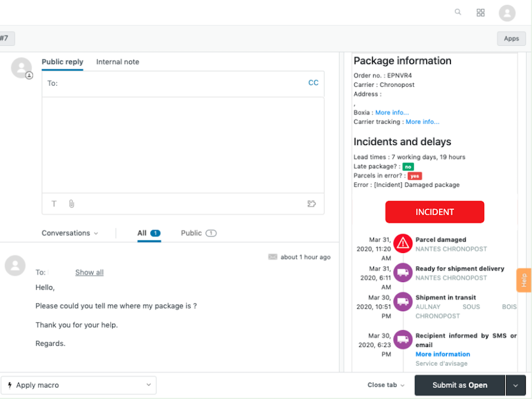Image resolution: width=532 pixels, height=399 pixels.
Task: Click the red 'yes' badge for Parcels in error
Action: point(415,176)
